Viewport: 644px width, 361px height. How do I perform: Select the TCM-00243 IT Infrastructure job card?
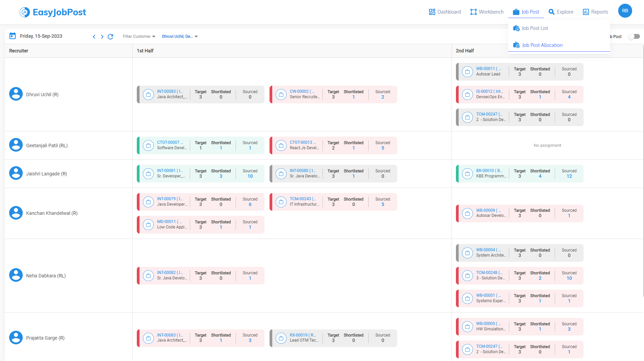[333, 202]
